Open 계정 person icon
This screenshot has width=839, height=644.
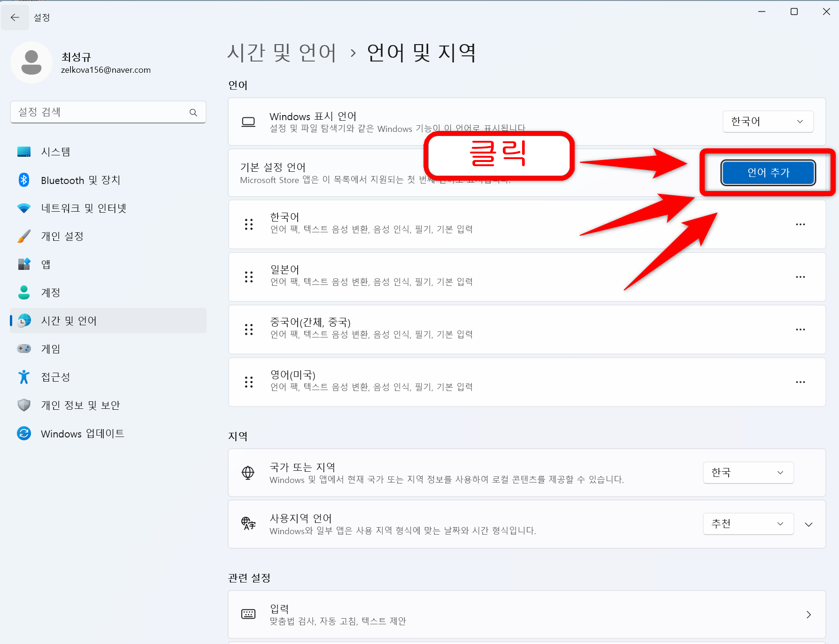pos(24,292)
